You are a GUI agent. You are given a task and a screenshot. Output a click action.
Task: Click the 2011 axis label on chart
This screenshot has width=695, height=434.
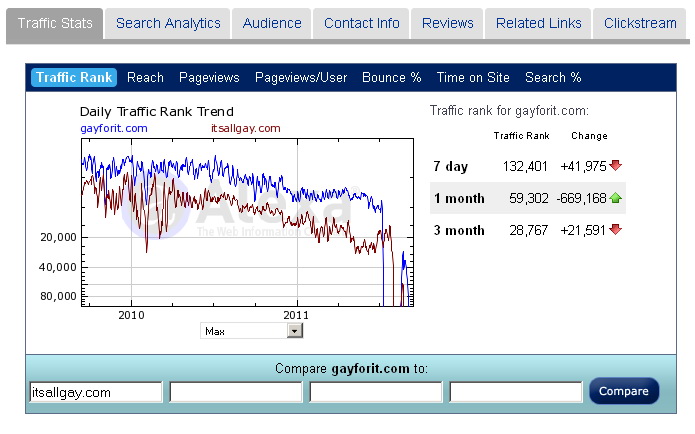(296, 315)
